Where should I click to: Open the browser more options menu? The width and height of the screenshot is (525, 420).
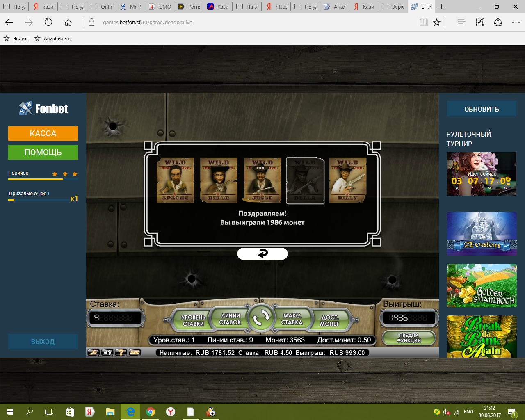516,23
